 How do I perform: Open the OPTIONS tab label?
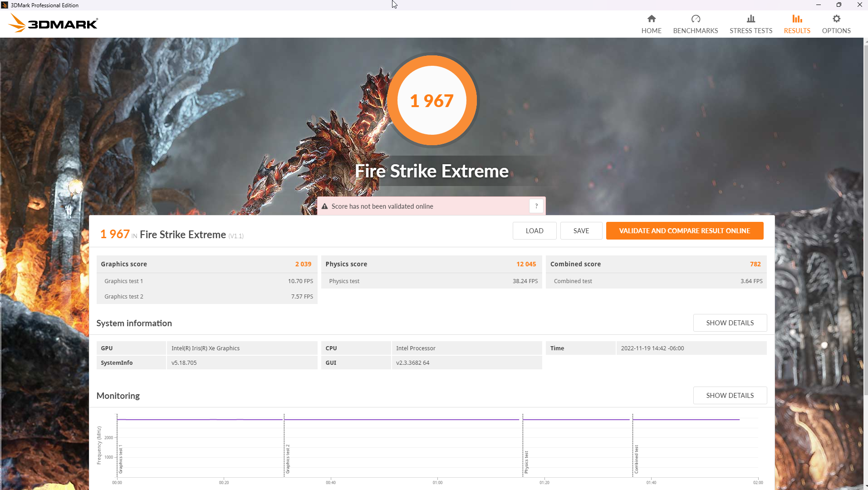(x=836, y=31)
